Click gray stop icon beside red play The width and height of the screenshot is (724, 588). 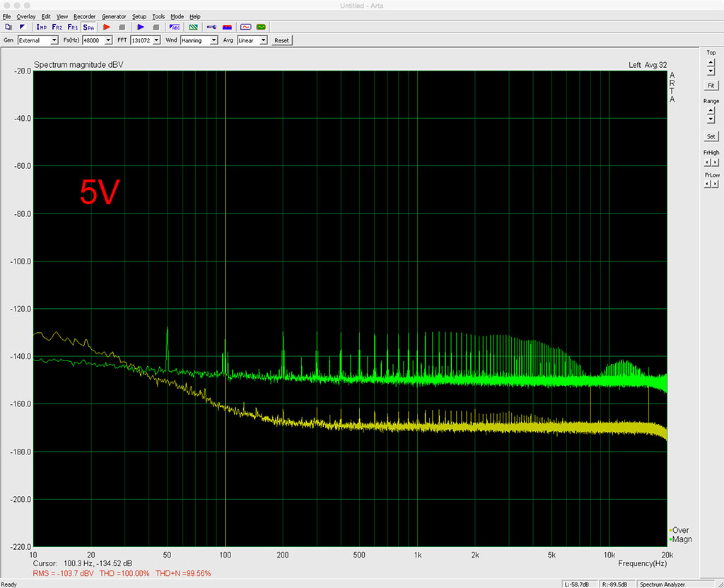point(122,28)
